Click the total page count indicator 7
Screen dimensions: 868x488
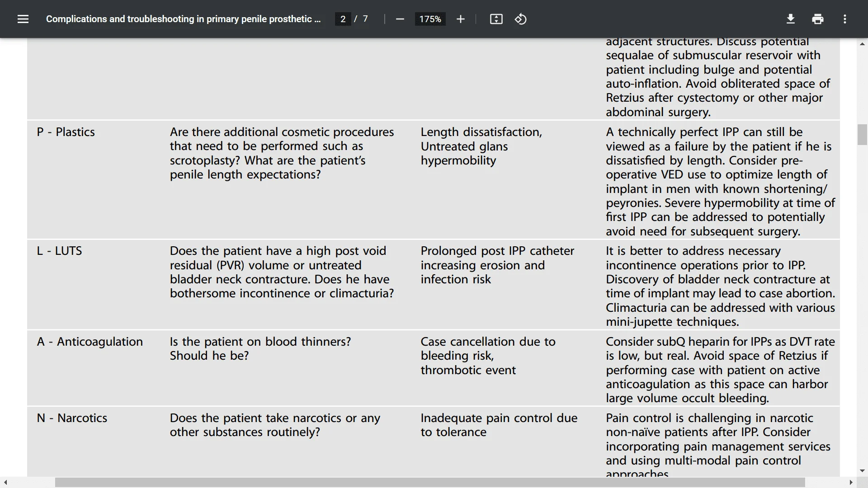click(364, 19)
